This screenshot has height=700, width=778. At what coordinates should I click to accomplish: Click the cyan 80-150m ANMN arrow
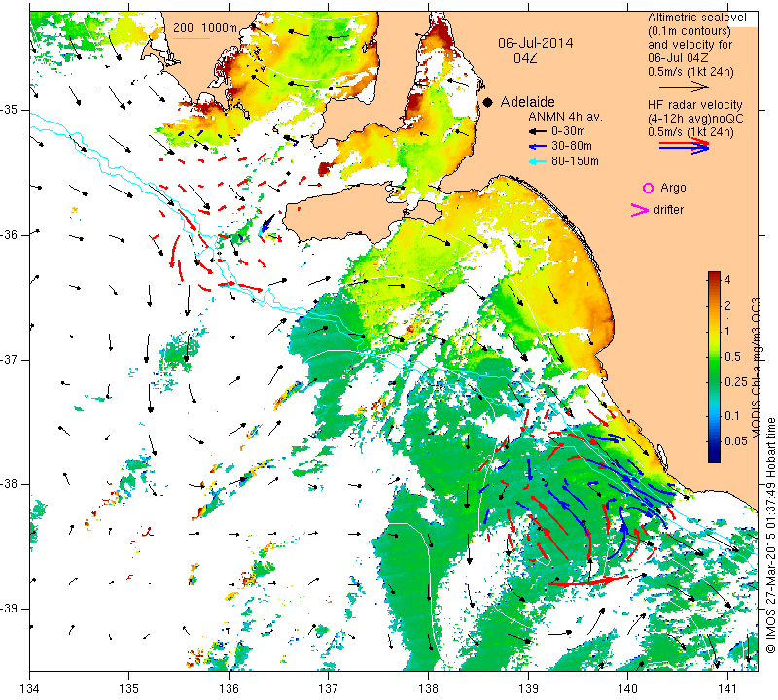pyautogui.click(x=537, y=161)
